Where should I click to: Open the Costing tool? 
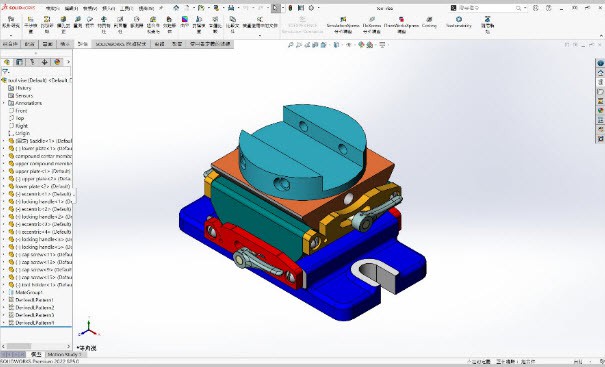pos(429,22)
